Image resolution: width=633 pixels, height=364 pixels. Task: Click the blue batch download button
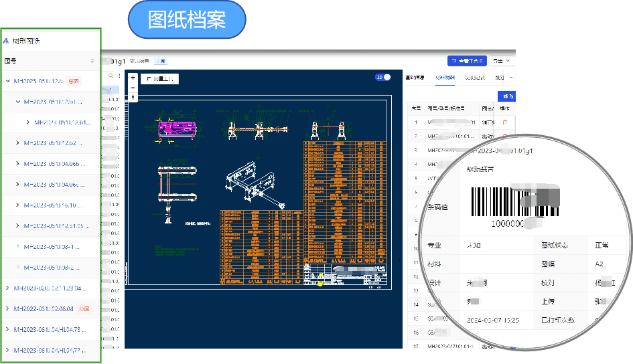[467, 61]
